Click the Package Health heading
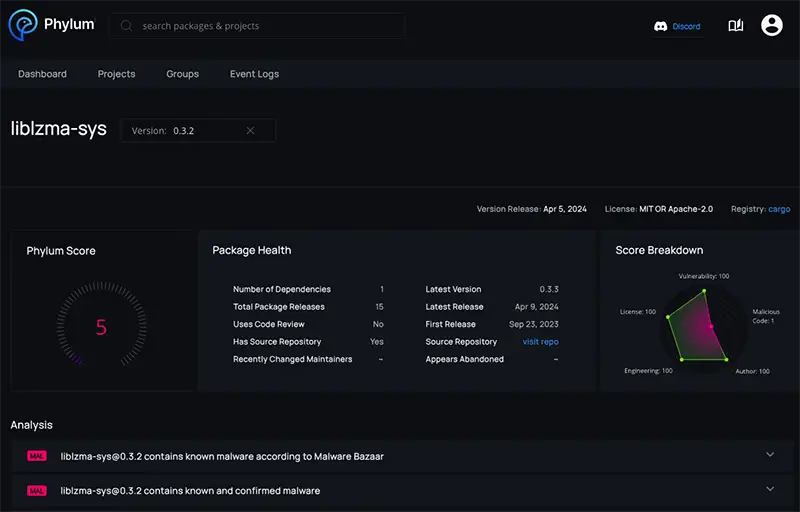The image size is (800, 512). tap(252, 250)
